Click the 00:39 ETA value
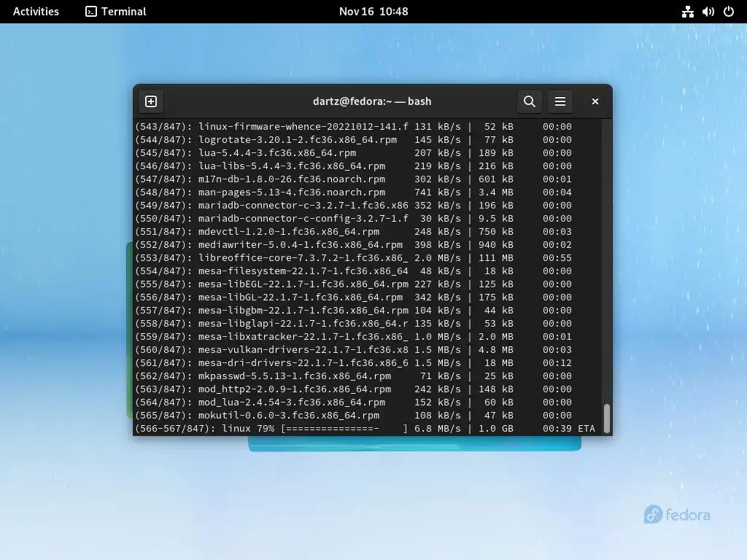747x560 pixels. click(x=557, y=429)
